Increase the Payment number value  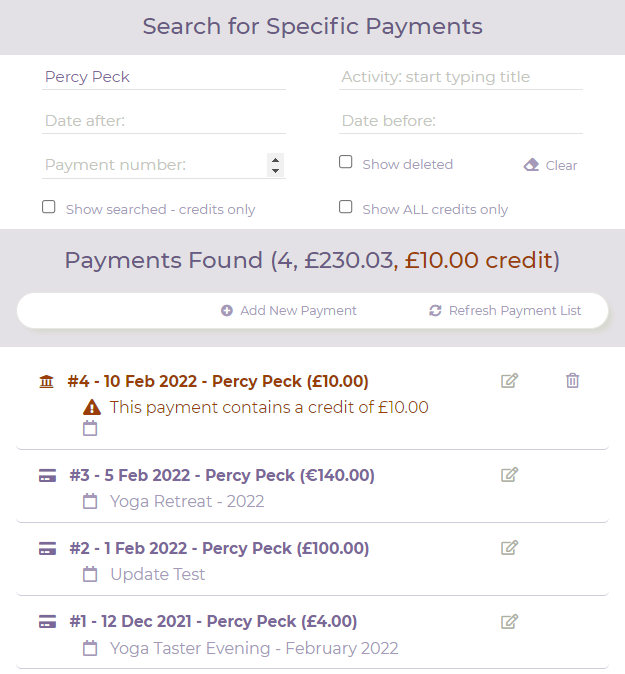276,159
